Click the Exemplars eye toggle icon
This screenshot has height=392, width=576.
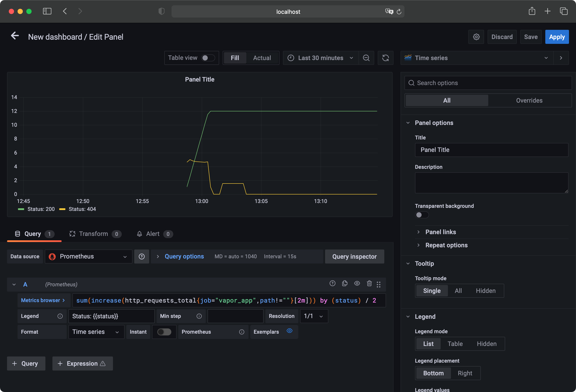click(x=289, y=331)
